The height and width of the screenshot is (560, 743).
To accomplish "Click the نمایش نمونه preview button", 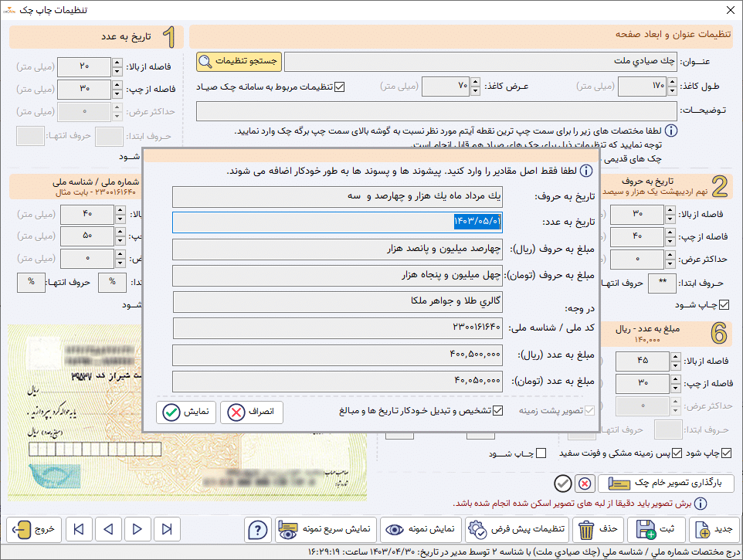I will point(421,529).
